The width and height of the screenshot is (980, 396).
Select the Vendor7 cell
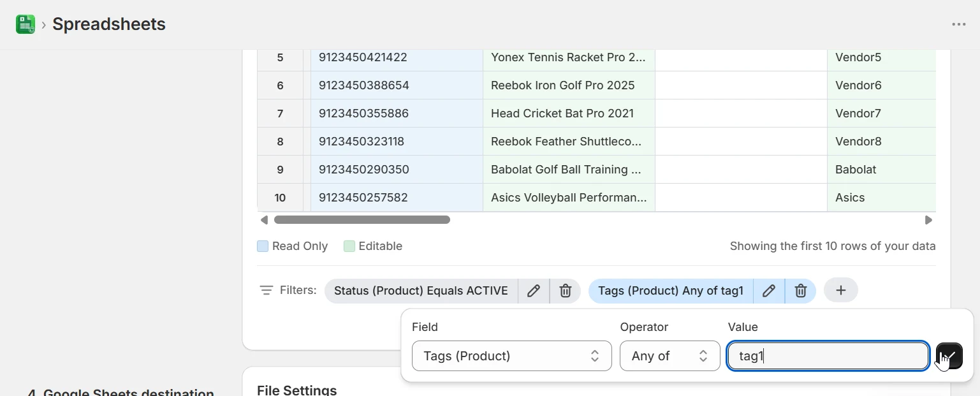[x=881, y=114]
